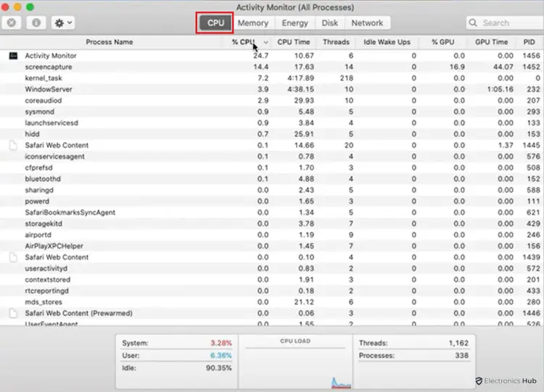
Task: Sort by the CPU Time column header
Action: [294, 42]
